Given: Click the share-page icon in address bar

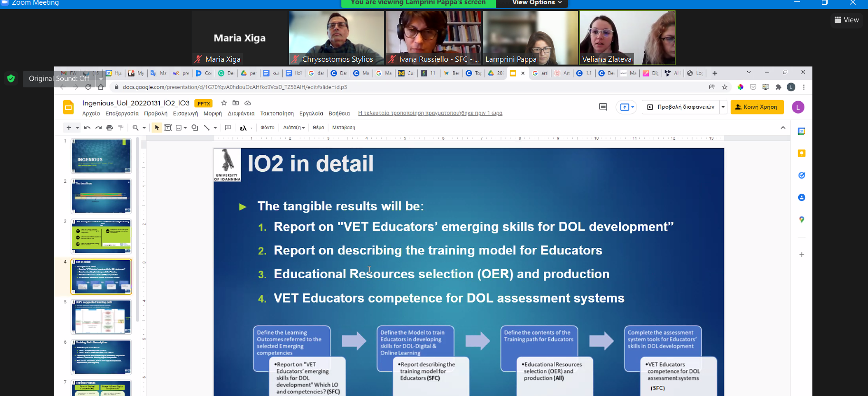Looking at the screenshot, I should pos(712,87).
